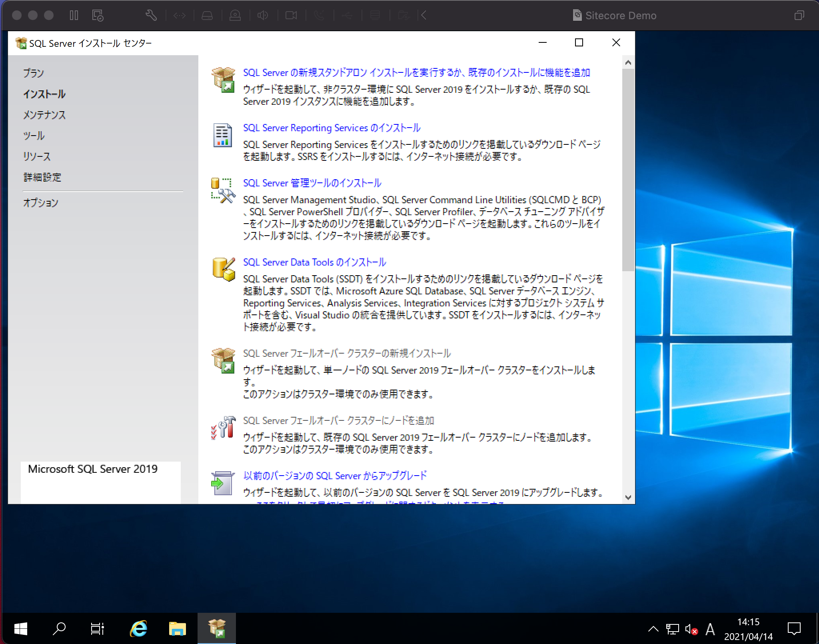Select プラン in the left sidebar
819x644 pixels.
[x=33, y=73]
